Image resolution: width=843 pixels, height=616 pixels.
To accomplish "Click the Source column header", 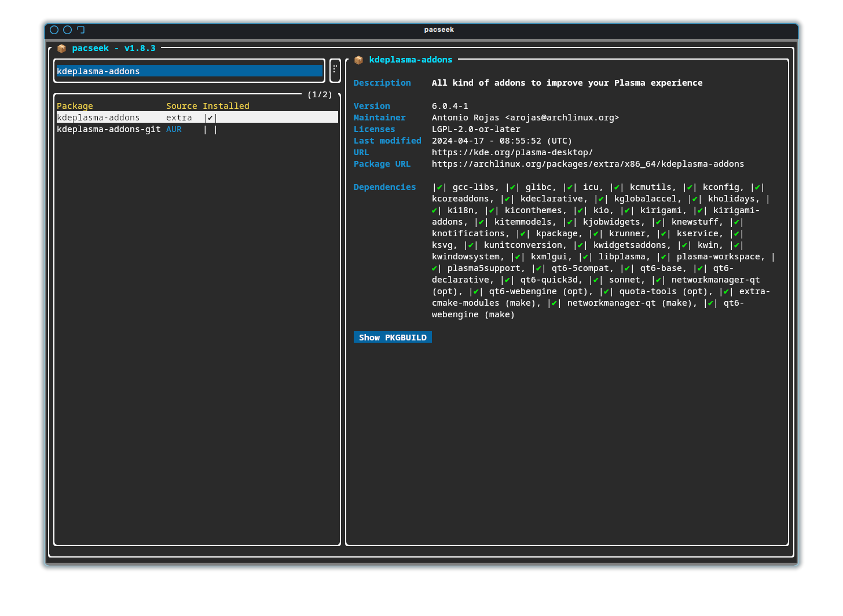I will tap(182, 106).
